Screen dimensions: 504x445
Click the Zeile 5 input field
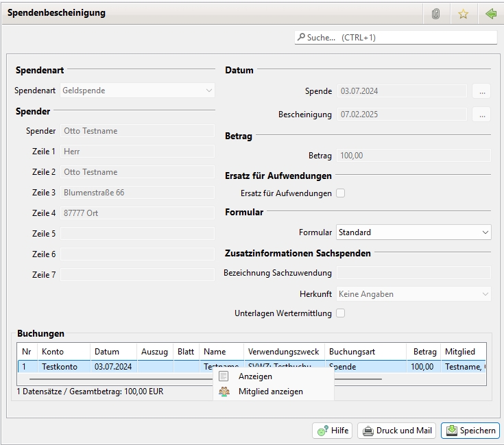point(137,234)
